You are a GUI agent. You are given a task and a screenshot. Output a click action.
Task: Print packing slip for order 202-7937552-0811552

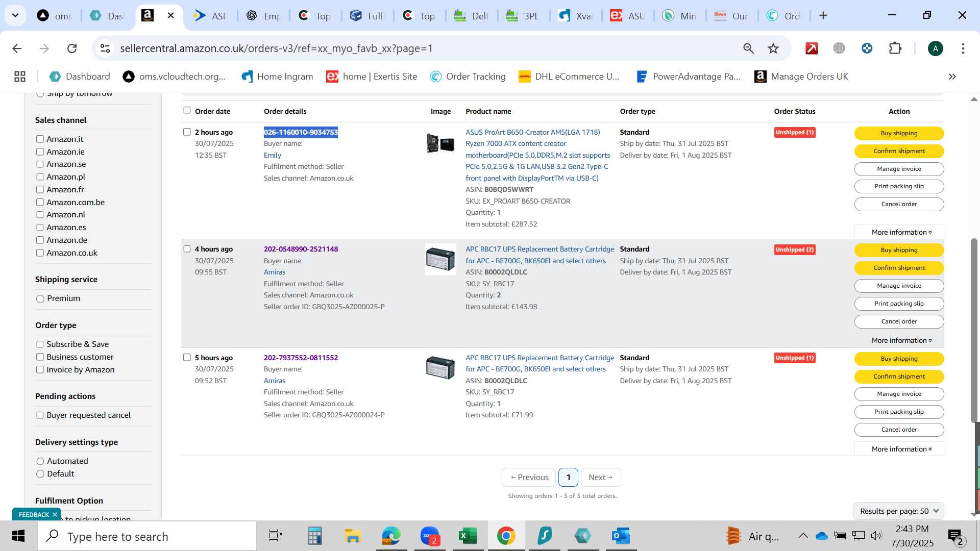(x=899, y=412)
